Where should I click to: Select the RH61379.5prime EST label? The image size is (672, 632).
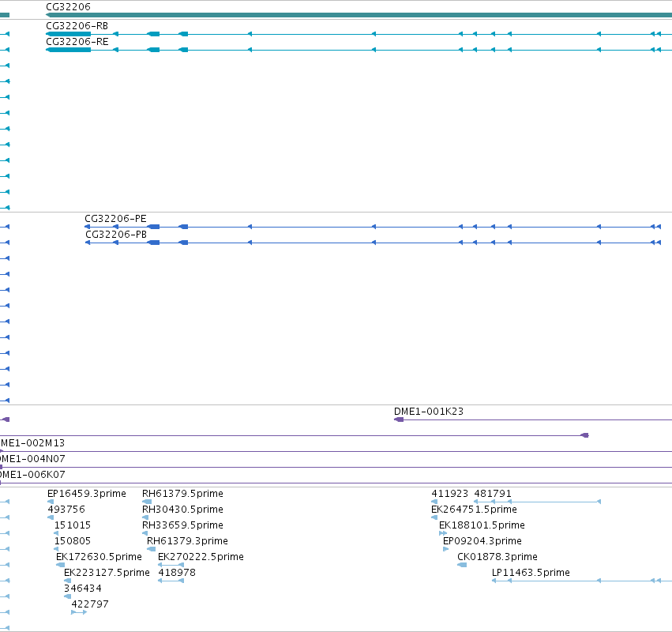click(x=182, y=494)
